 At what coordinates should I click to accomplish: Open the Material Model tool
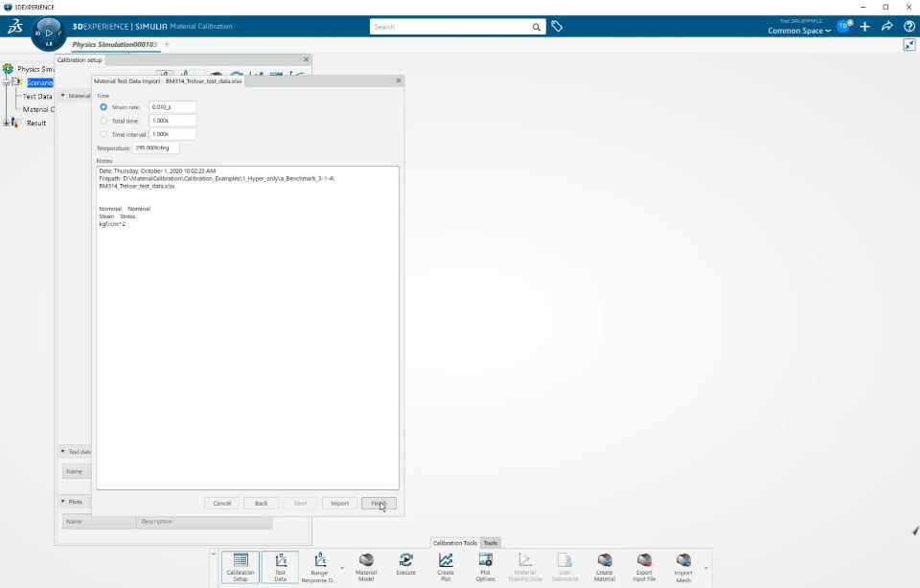coord(366,567)
